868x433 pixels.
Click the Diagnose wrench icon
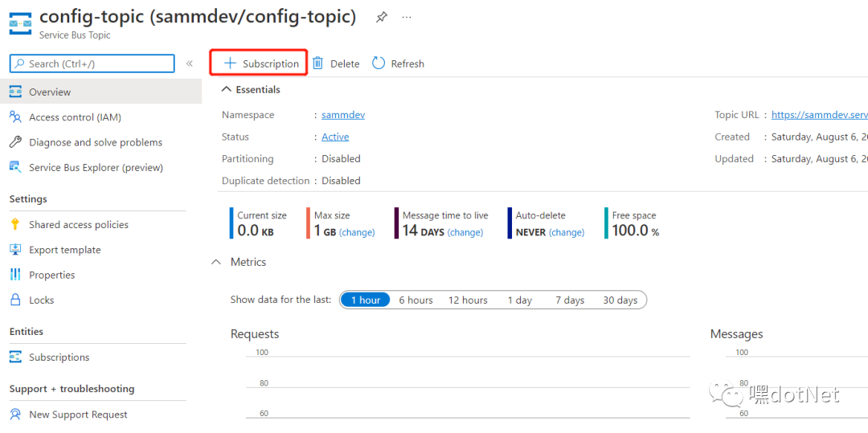(15, 142)
